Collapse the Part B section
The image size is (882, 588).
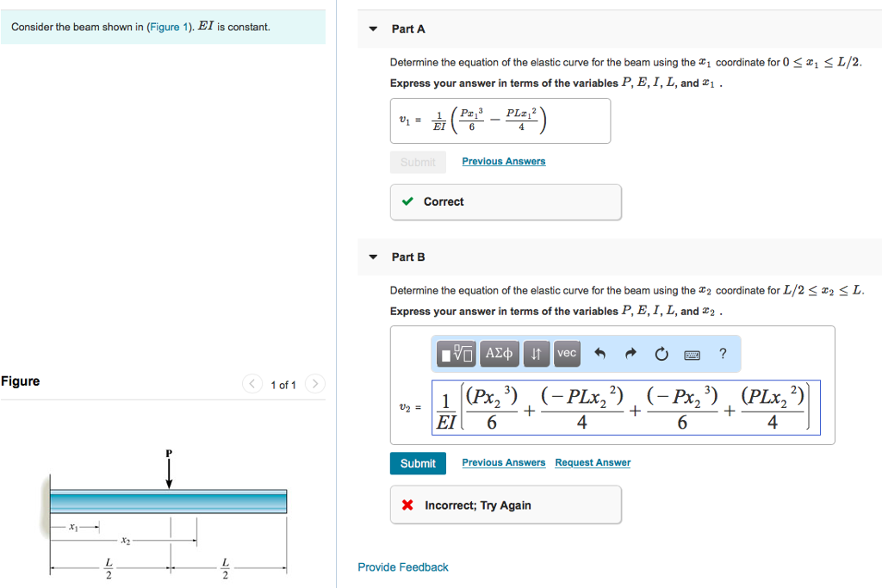point(372,257)
